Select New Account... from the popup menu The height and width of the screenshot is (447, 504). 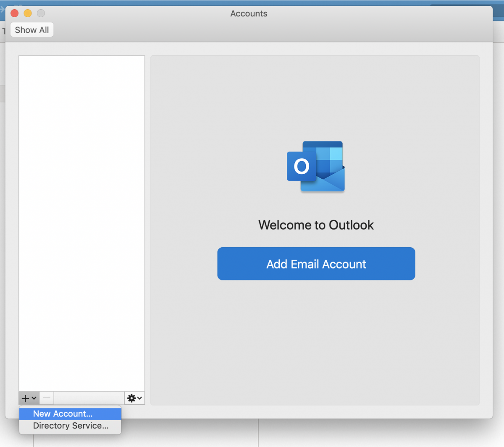70,413
